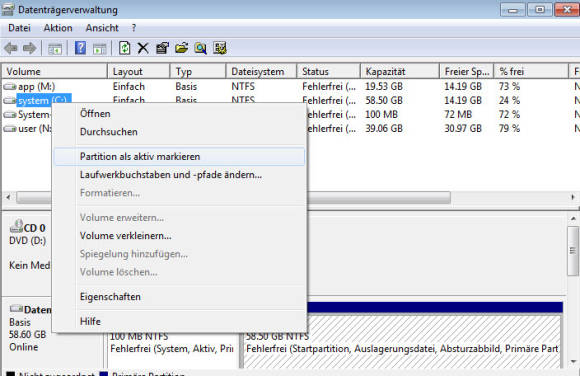Click the green Refresh toolbar icon
Screen dimensions: 580x376
click(x=125, y=48)
